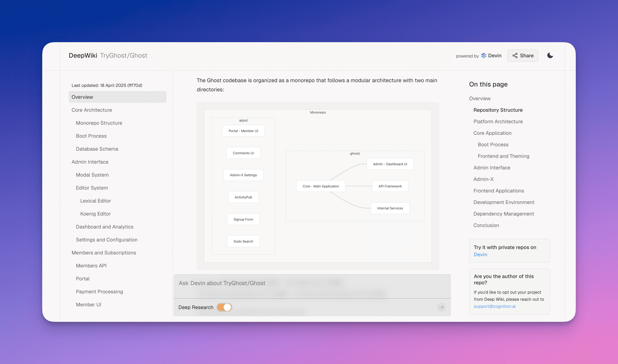Navigate to Payment Processing docs

[x=99, y=291]
